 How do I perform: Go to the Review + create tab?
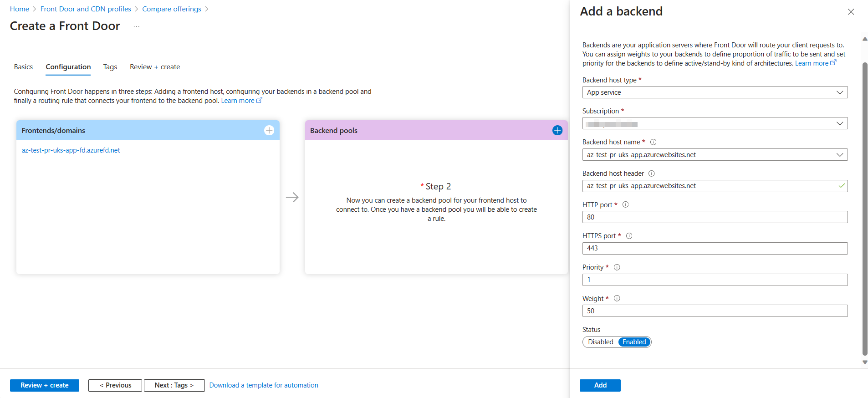[155, 67]
